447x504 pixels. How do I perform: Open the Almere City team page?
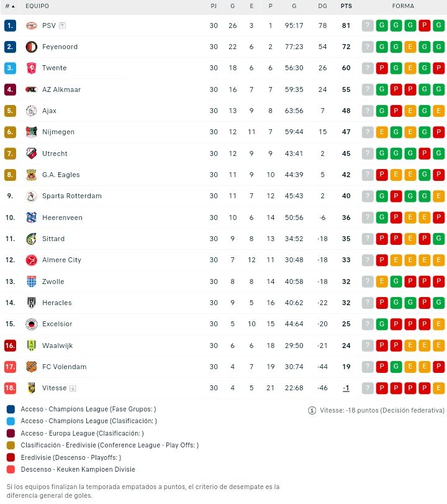[x=61, y=260]
